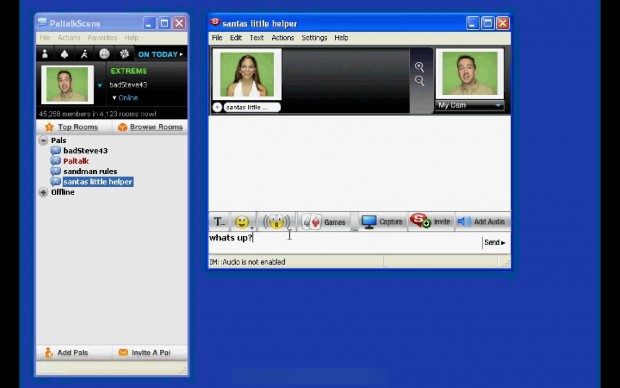
Task: Minimize the santas little helper window
Action: pos(473,23)
